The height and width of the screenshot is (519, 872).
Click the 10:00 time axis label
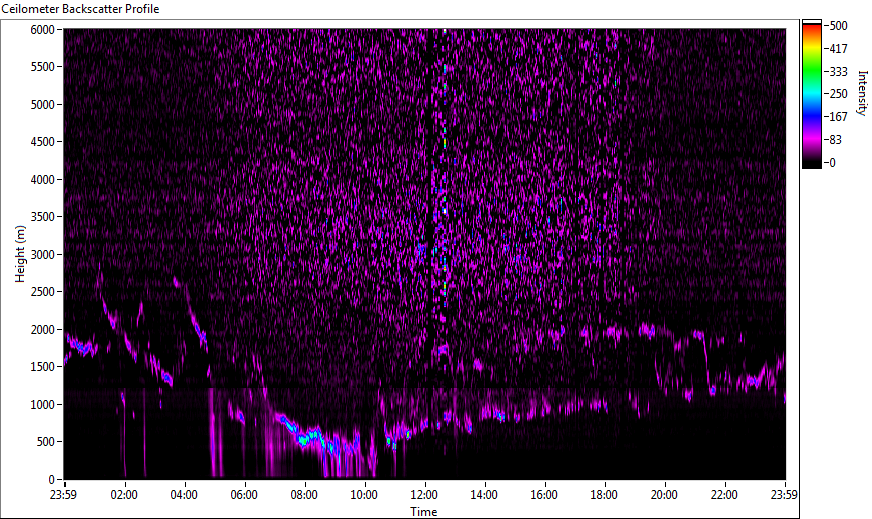pyautogui.click(x=364, y=495)
